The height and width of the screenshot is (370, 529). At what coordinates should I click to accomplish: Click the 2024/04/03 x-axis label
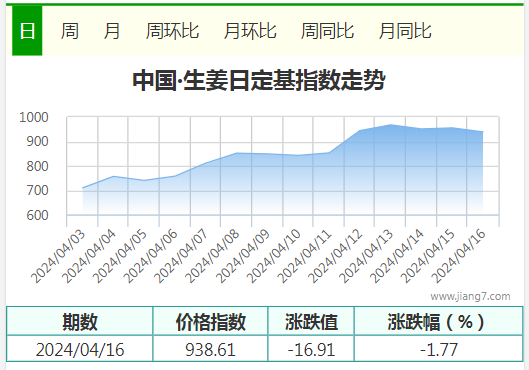(58, 256)
